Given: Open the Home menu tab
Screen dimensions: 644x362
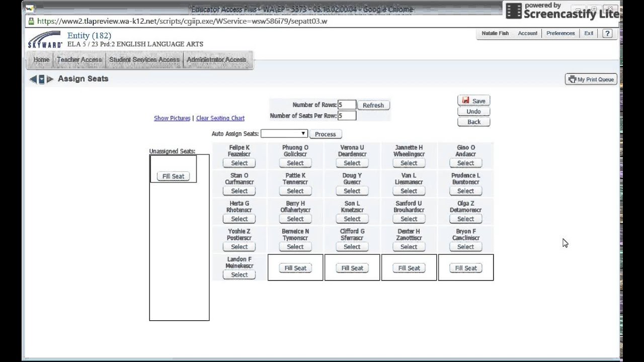Looking at the screenshot, I should 41,60.
